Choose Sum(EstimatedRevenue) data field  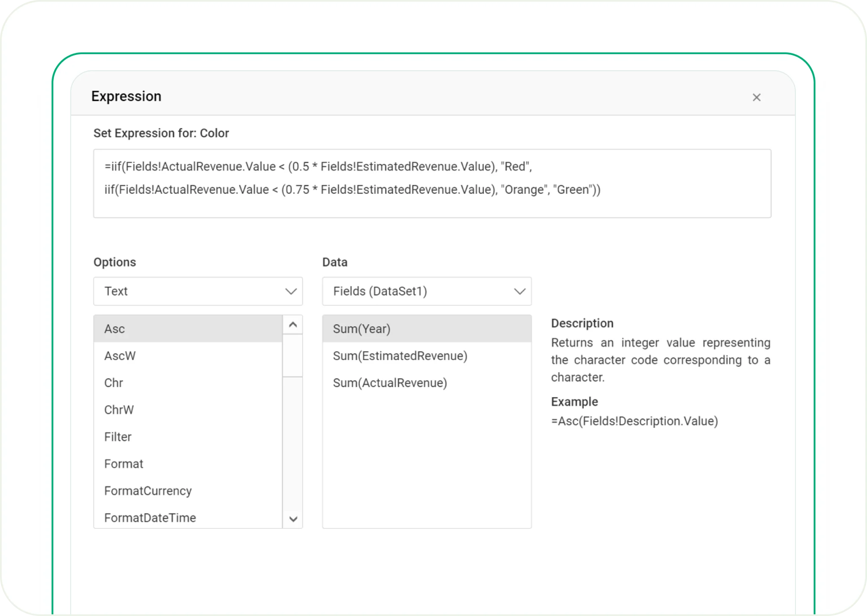coord(400,356)
